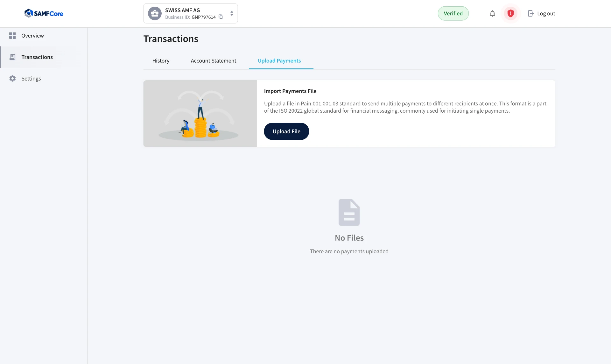Screen dimensions: 611x364
Task: Click the briefcase business avatar icon
Action: pyautogui.click(x=155, y=13)
